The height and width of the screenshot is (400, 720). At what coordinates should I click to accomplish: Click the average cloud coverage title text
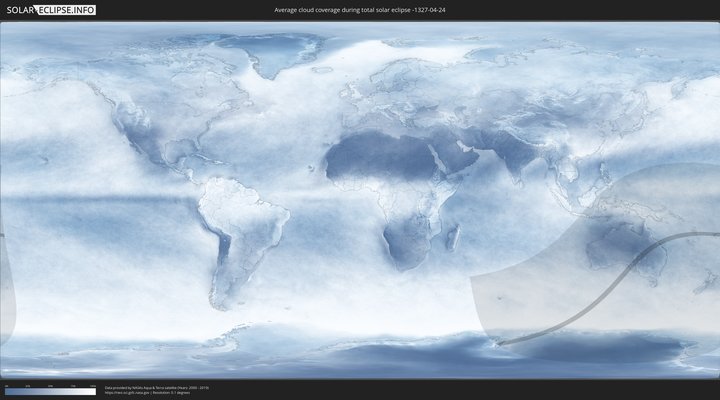(360, 9)
